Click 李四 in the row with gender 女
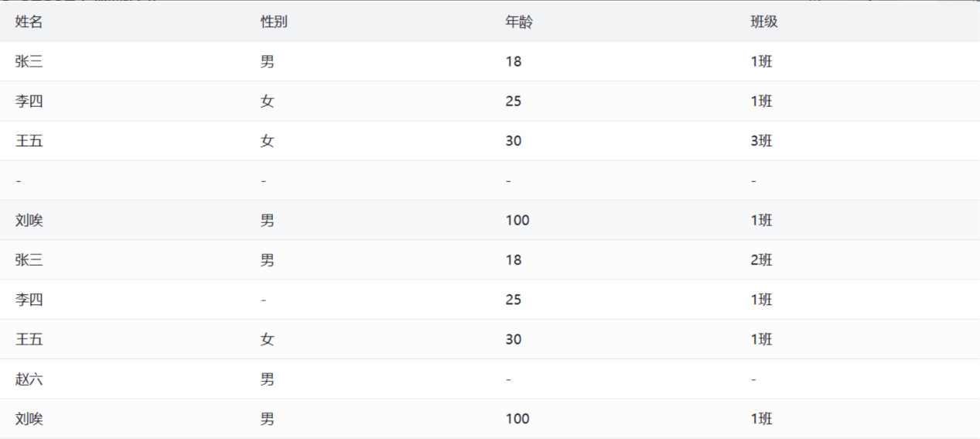Image resolution: width=980 pixels, height=439 pixels. coord(29,101)
